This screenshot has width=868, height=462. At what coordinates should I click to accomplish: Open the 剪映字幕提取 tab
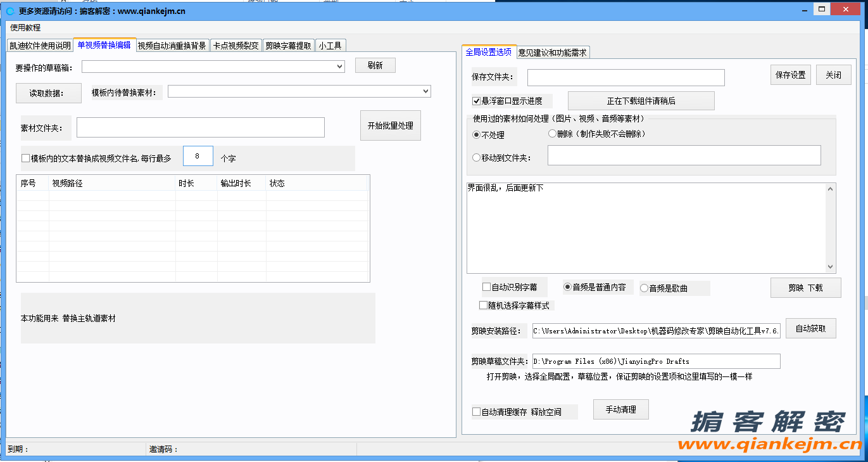(x=289, y=46)
